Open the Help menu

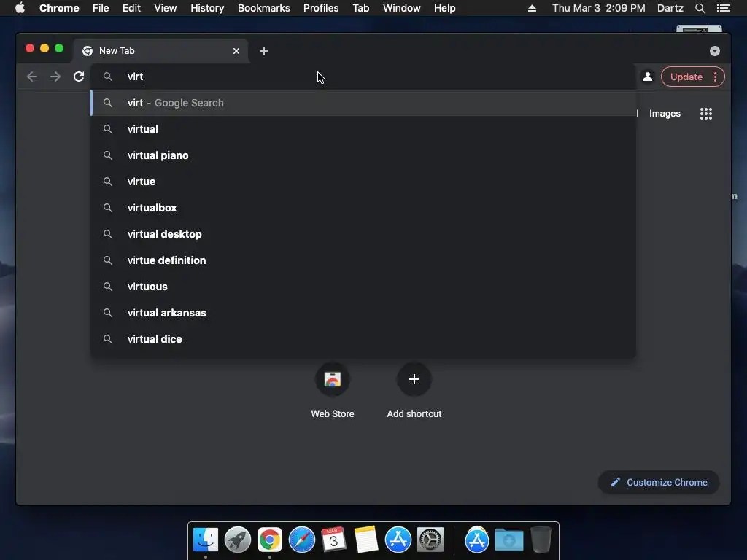pyautogui.click(x=444, y=8)
